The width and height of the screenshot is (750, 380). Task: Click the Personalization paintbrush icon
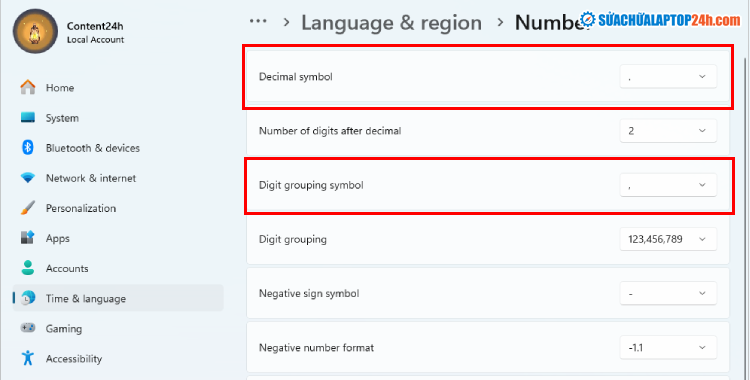click(x=28, y=208)
